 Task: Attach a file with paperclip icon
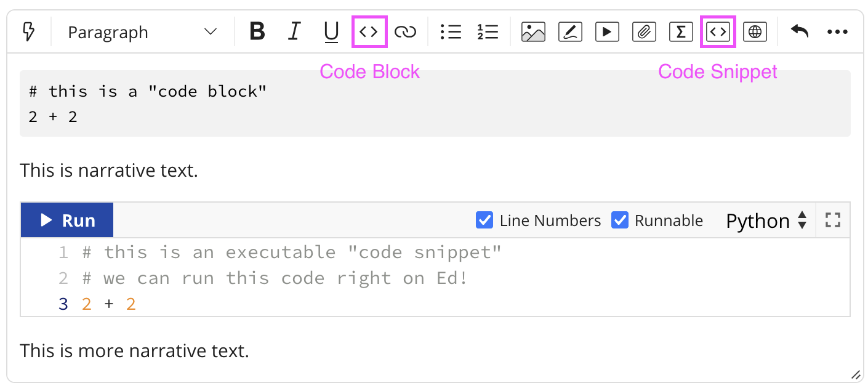(644, 32)
